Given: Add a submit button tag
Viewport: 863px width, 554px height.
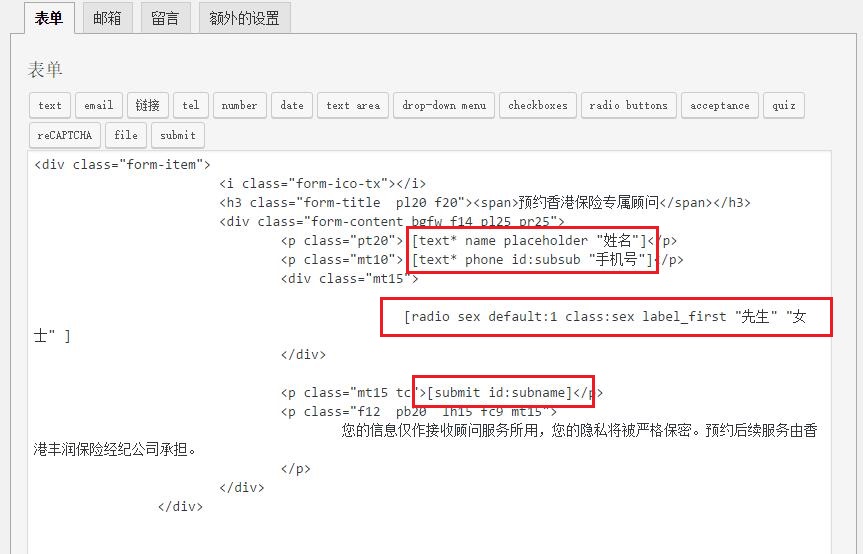Looking at the screenshot, I should pos(178,135).
